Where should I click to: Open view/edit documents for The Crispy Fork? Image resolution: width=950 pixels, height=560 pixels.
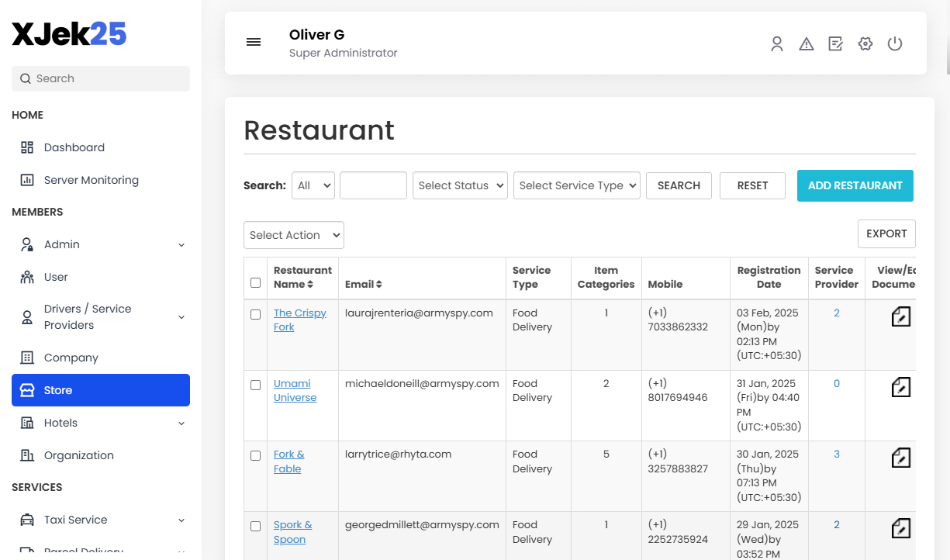pyautogui.click(x=900, y=316)
